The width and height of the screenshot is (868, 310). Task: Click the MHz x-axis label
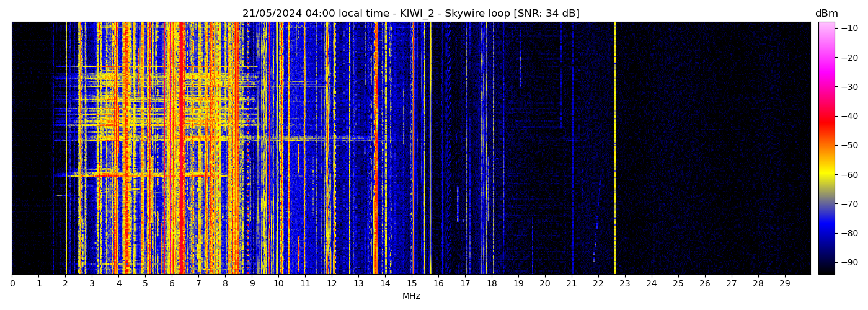(411, 296)
